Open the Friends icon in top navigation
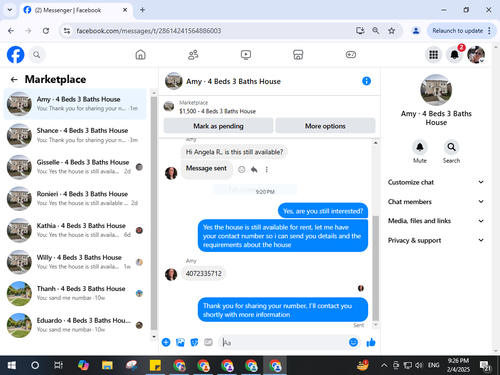 193,55
